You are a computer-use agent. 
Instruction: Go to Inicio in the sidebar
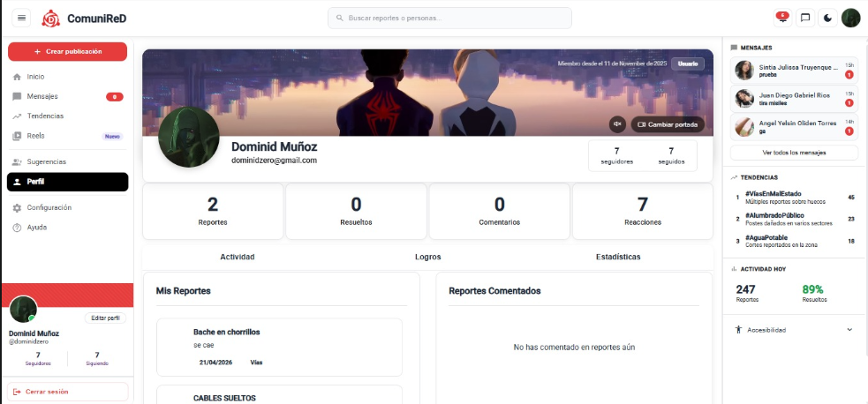[67, 77]
